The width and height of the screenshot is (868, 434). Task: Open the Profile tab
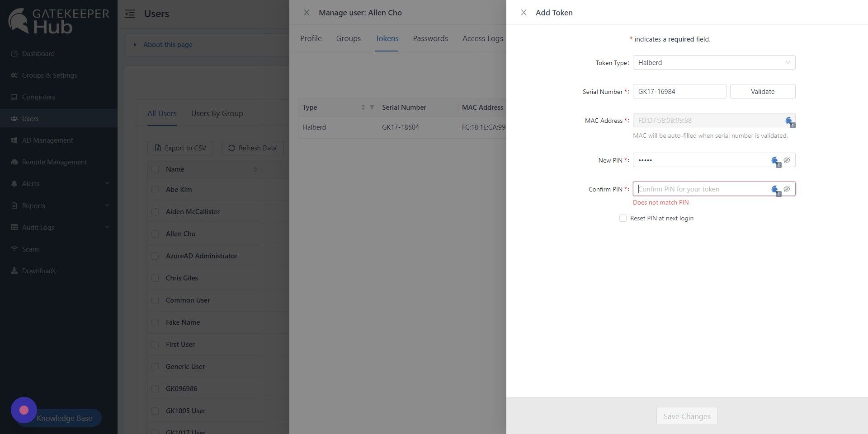coord(311,38)
